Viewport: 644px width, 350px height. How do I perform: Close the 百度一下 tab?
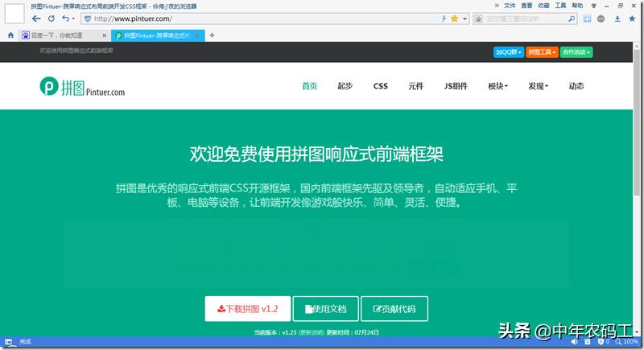click(105, 35)
